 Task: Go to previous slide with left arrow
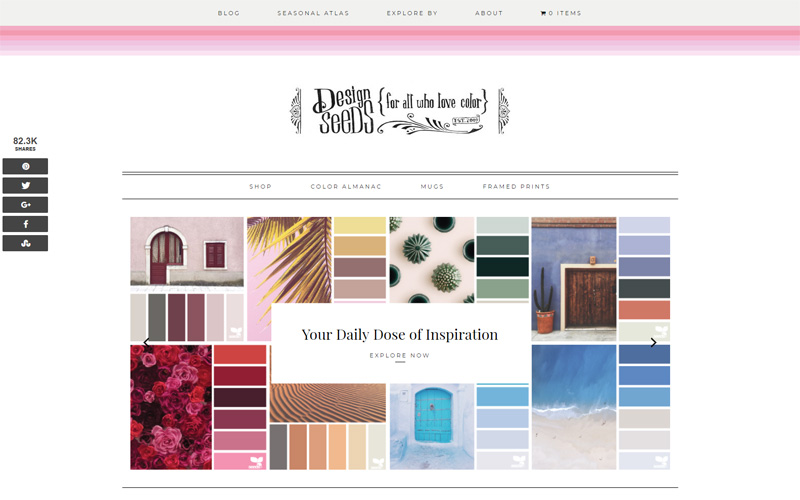(147, 342)
